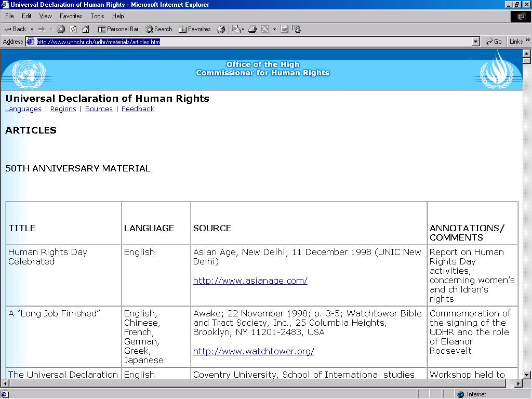The height and width of the screenshot is (399, 532).
Task: Open the Tools menu
Action: pyautogui.click(x=97, y=16)
